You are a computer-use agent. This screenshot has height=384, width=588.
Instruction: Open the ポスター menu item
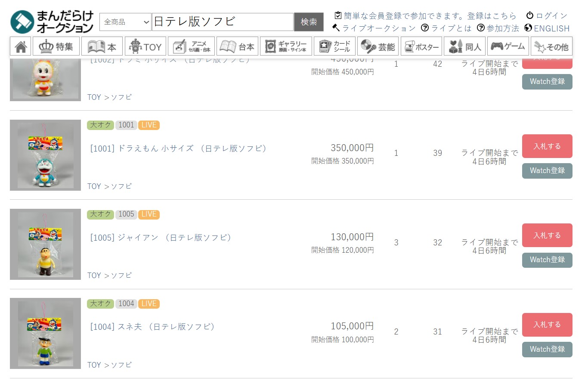[421, 46]
